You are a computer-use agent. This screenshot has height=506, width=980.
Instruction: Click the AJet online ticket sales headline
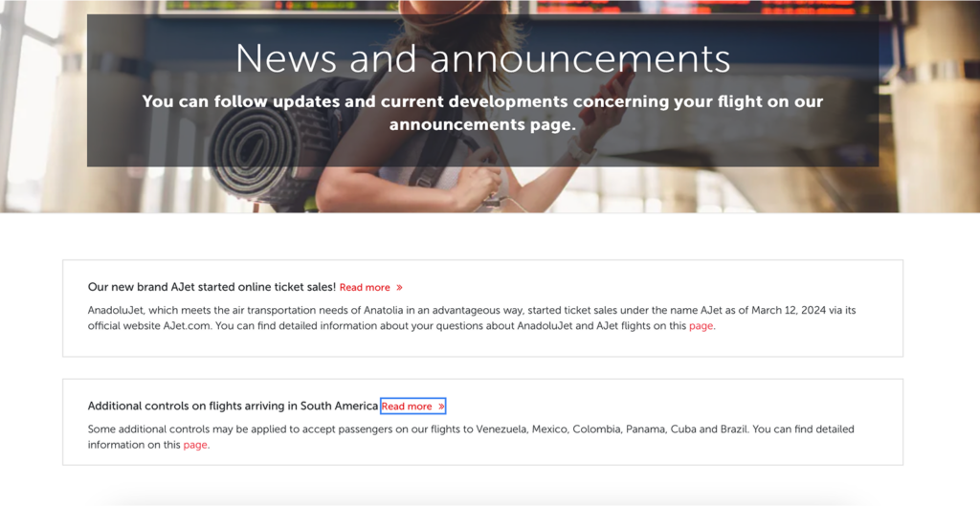pos(211,287)
